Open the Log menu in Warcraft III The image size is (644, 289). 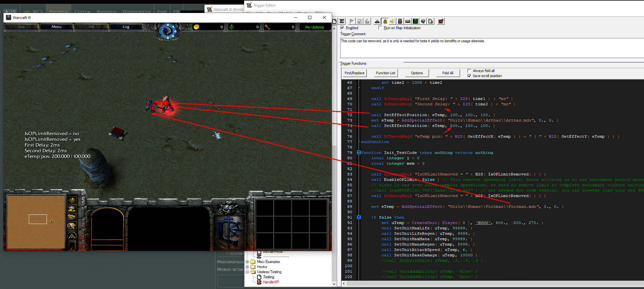coord(126,27)
